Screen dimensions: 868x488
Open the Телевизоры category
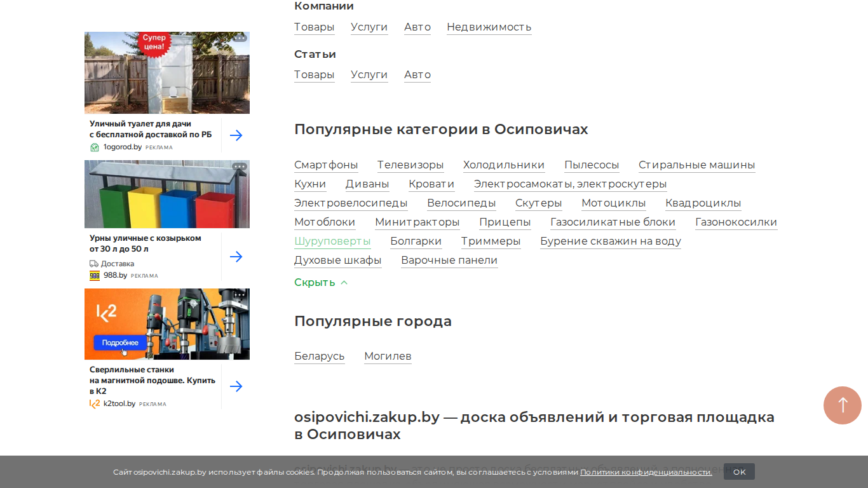pos(410,165)
